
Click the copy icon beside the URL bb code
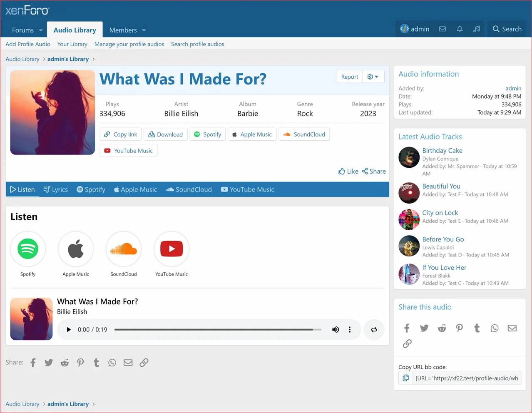click(405, 378)
